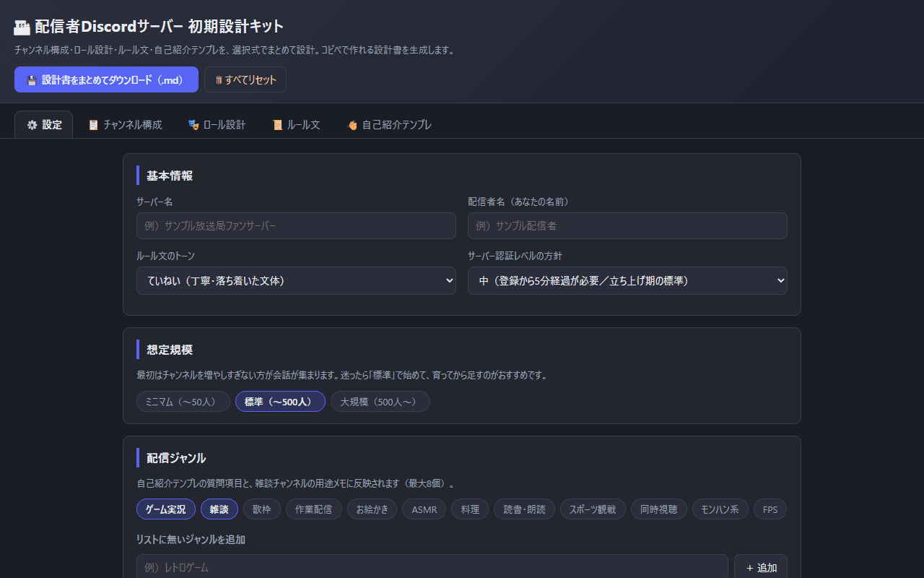Select the ミニマム（〜50人） scale option
This screenshot has height=578, width=924.
click(x=183, y=402)
